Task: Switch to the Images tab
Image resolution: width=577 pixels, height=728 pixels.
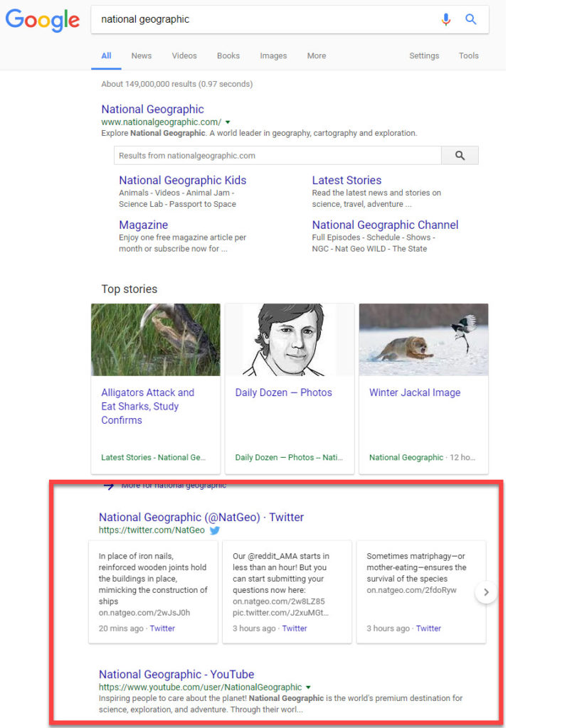Action: pos(273,55)
